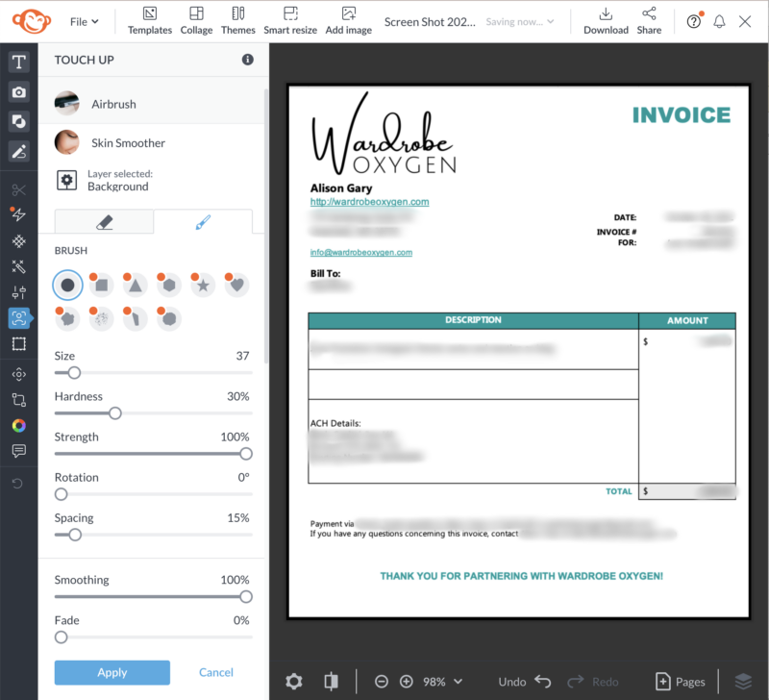Expand the Saving now status dropdown
769x700 pixels.
coord(520,21)
